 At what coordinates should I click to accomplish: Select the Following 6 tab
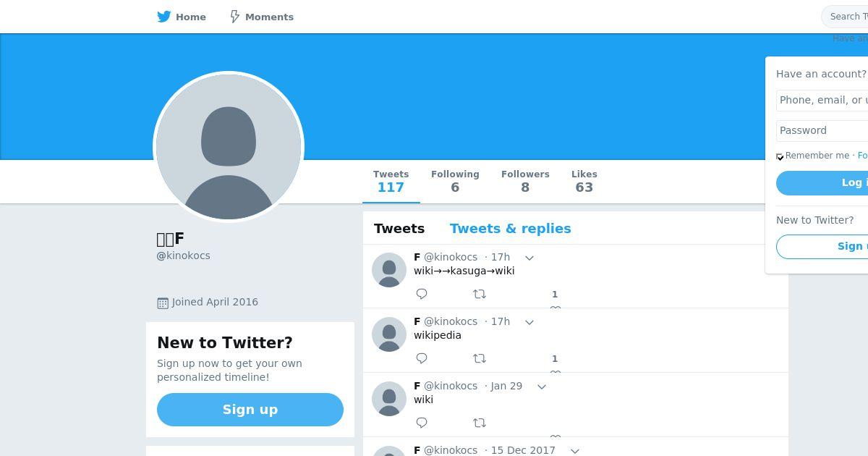tap(455, 181)
